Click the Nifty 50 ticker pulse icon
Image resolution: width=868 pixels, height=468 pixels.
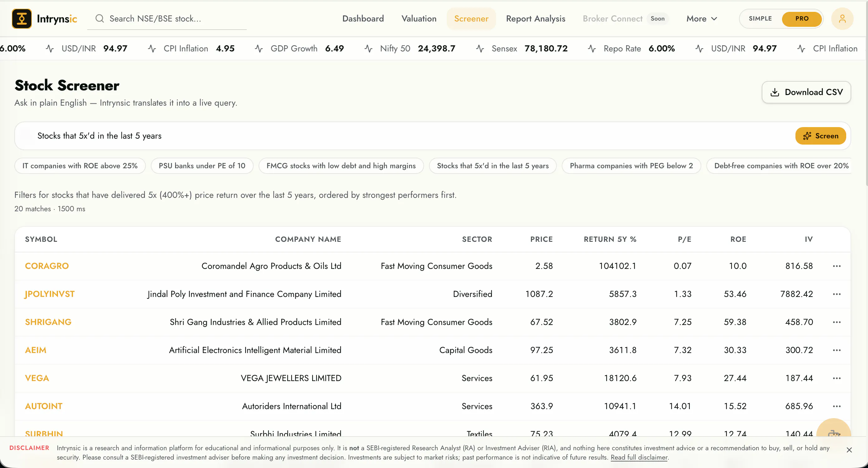tap(368, 49)
